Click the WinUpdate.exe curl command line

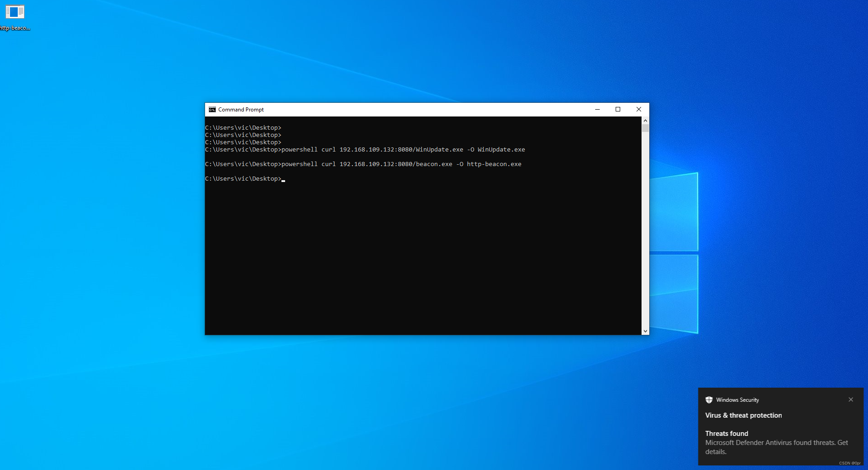tap(365, 150)
